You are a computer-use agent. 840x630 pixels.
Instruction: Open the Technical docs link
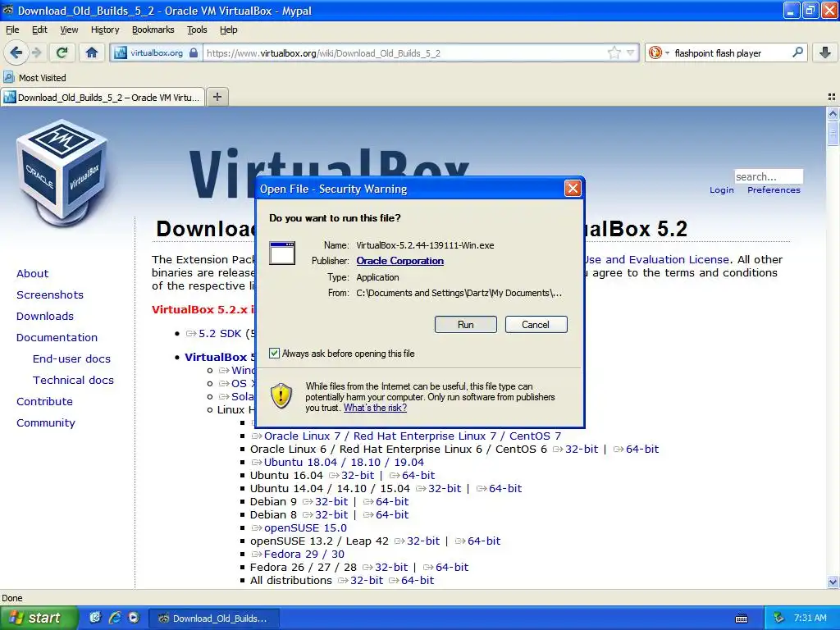[x=73, y=380]
